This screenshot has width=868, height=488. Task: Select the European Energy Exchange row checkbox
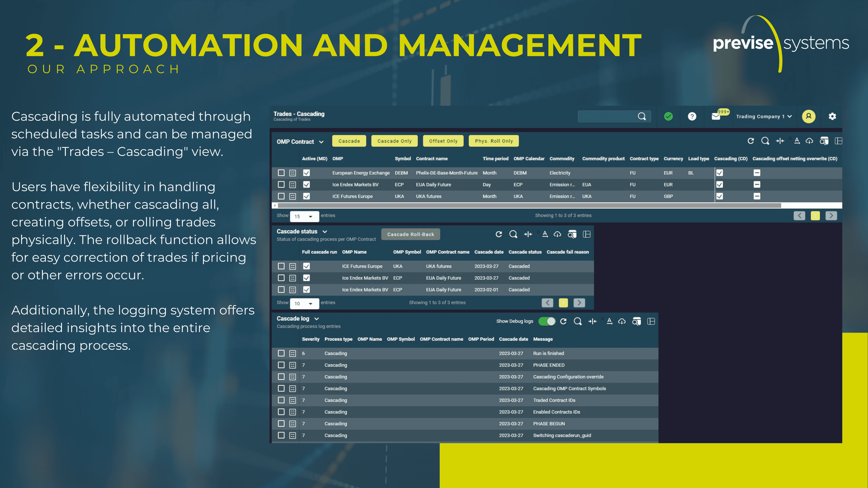tap(281, 173)
